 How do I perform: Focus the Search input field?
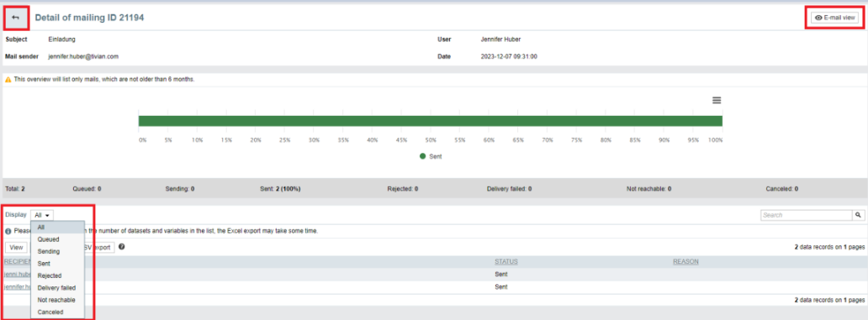(x=807, y=215)
